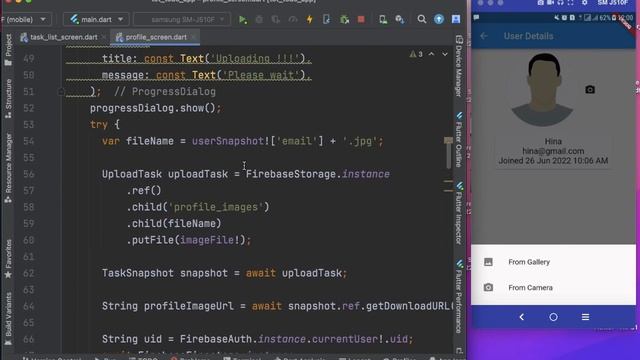
Task: Click '.putFile(imageFile!)' on line 60
Action: 186,240
